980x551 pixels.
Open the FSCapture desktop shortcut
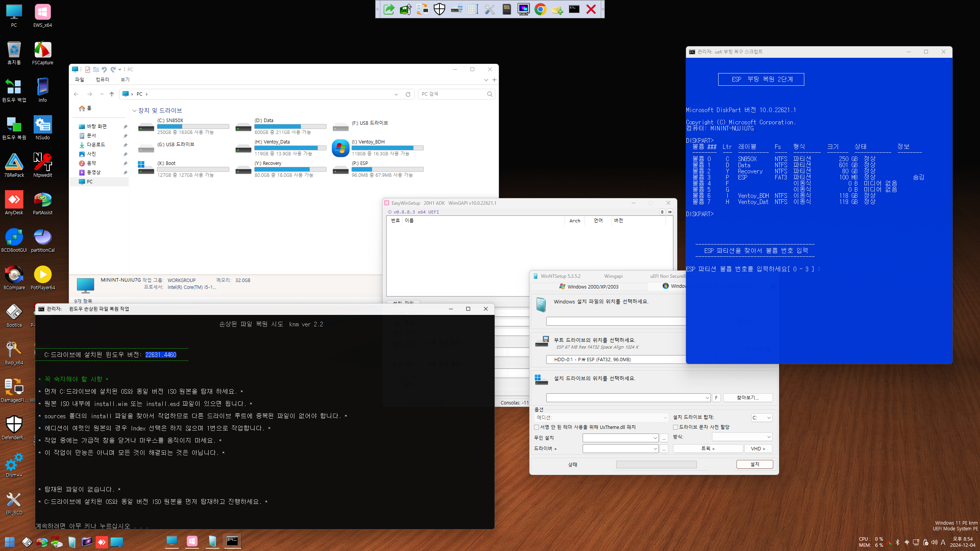coord(42,54)
